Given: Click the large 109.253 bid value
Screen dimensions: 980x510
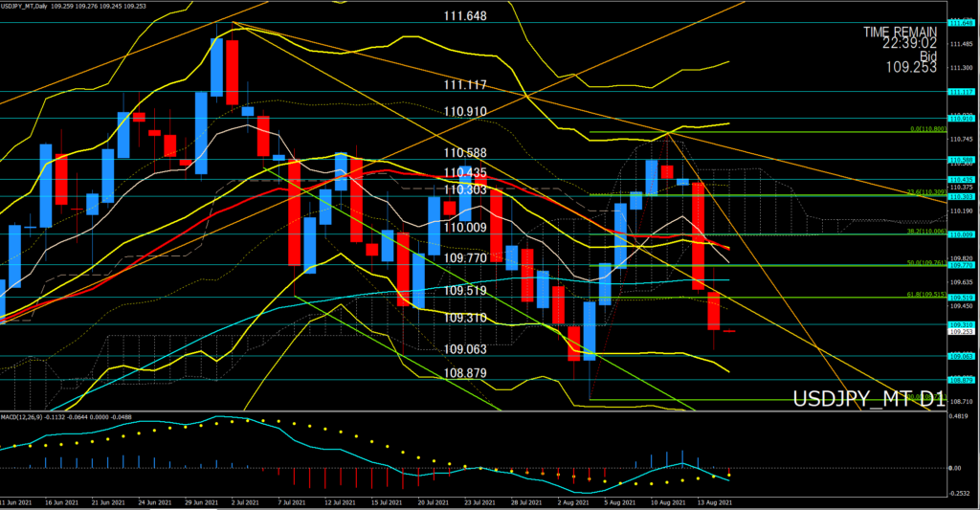Looking at the screenshot, I should click(911, 67).
